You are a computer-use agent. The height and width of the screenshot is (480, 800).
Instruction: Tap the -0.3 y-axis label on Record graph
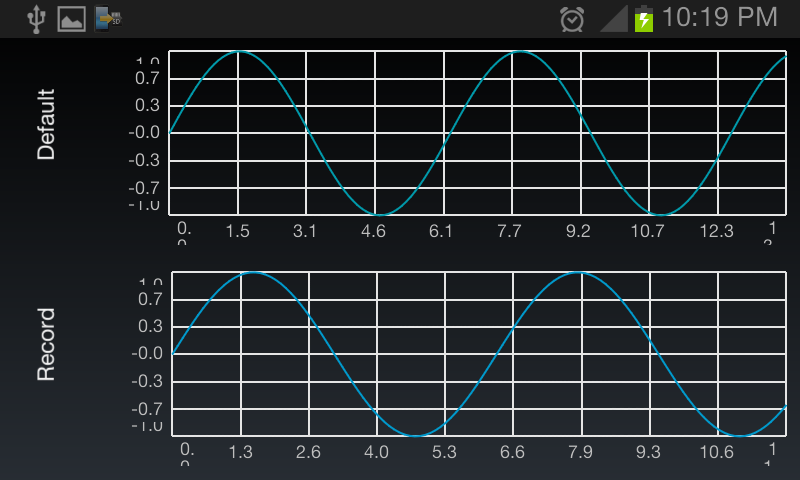point(147,382)
